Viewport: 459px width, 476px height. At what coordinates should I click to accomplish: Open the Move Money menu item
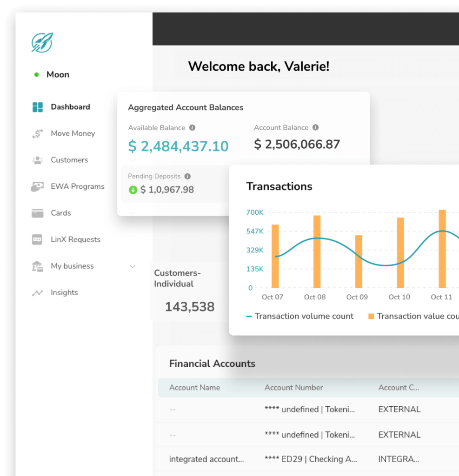click(73, 133)
